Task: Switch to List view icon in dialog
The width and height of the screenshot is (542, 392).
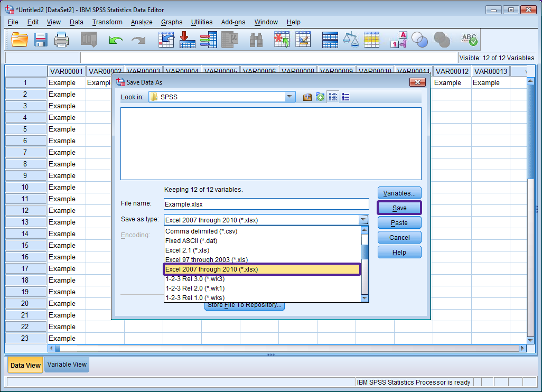Action: point(333,97)
